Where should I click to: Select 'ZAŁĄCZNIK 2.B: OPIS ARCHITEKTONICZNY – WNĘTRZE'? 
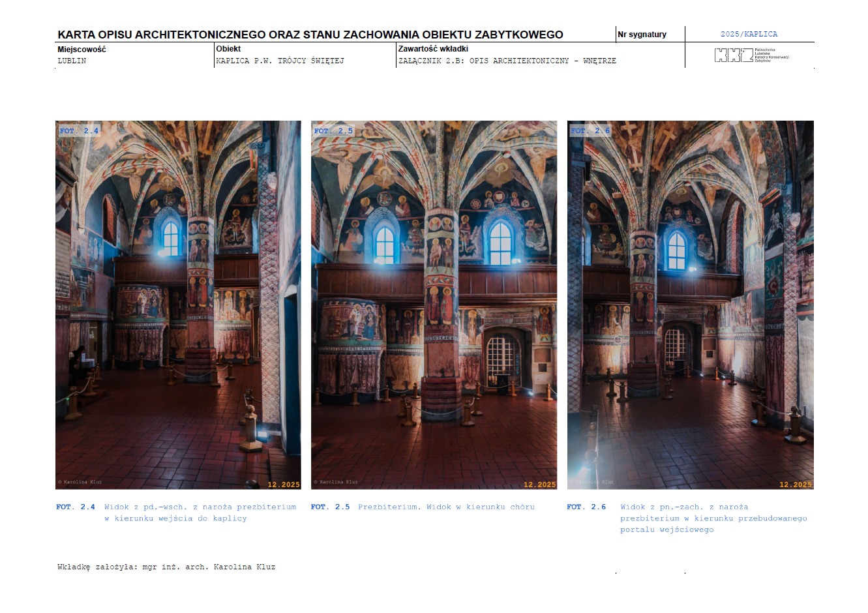[x=507, y=61]
